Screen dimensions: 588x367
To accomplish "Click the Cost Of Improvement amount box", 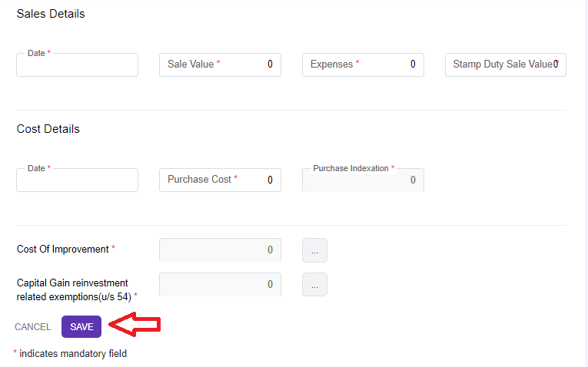I will pos(220,250).
